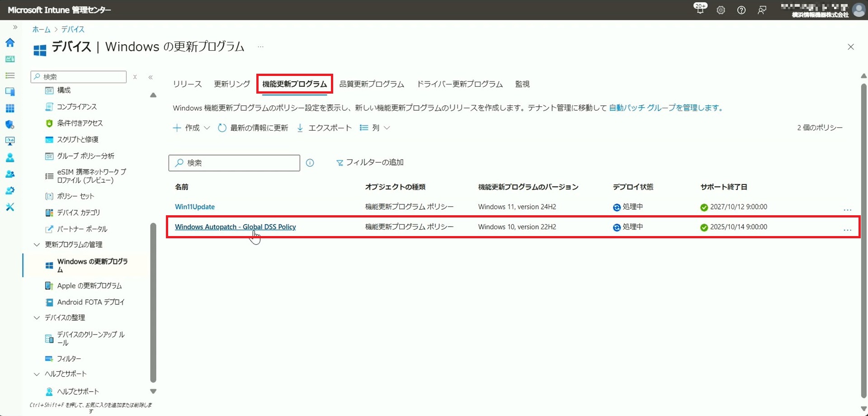Viewport: 868px width, 416px height.
Task: Switch to the 品質更新プログラム tab
Action: (371, 84)
